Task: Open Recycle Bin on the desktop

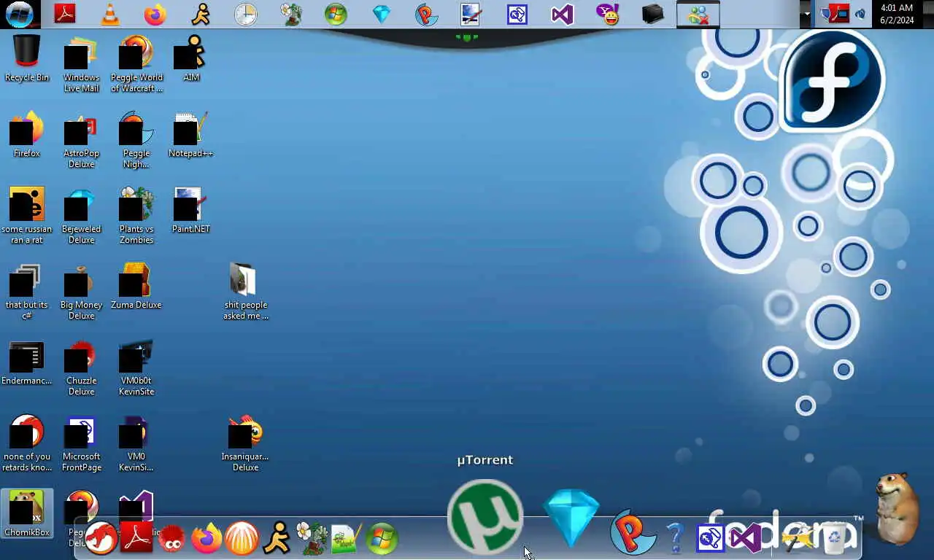Action: [x=27, y=59]
